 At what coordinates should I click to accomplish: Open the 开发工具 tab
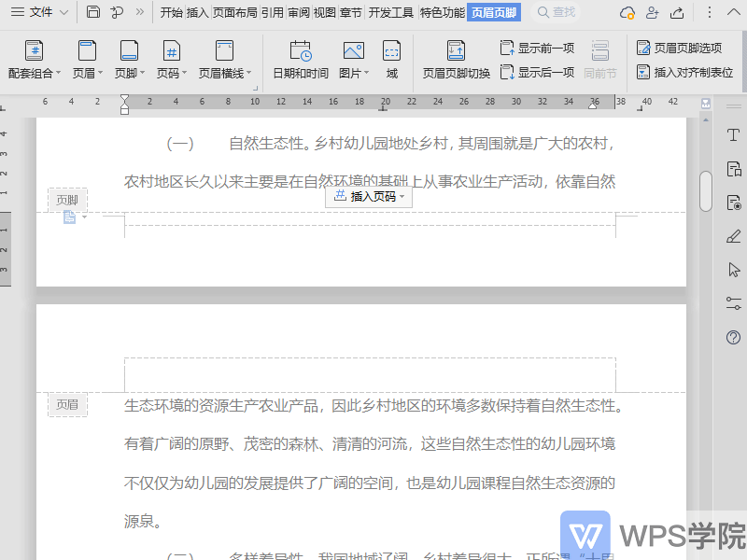tap(390, 12)
